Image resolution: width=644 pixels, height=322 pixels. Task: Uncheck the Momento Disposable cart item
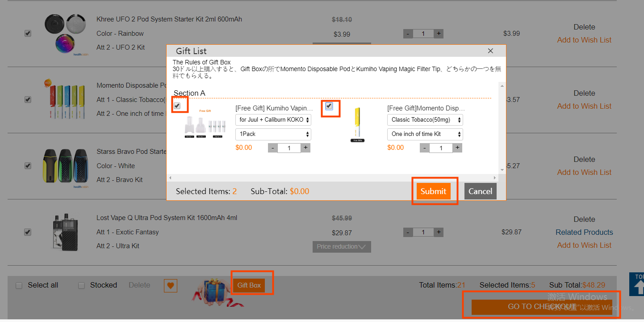click(x=28, y=99)
